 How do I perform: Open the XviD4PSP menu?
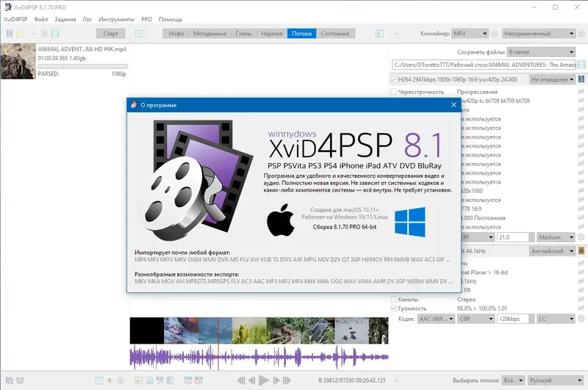pyautogui.click(x=15, y=19)
